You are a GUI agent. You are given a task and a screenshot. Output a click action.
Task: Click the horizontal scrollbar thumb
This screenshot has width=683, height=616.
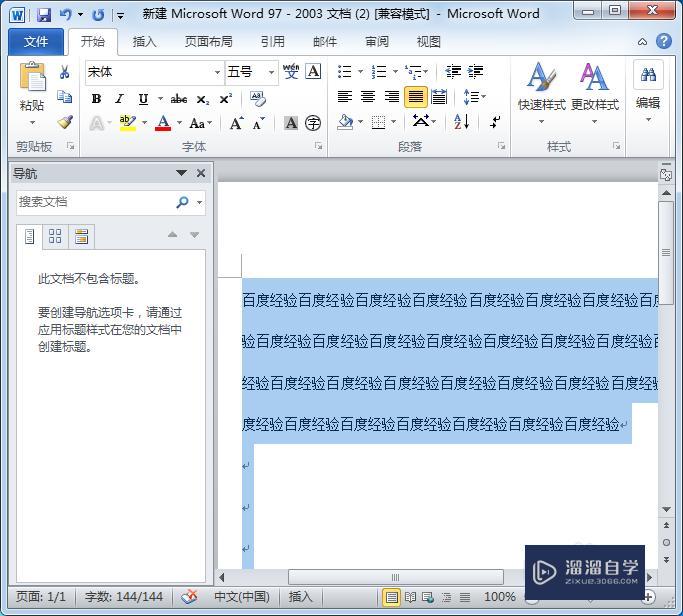pos(396,578)
